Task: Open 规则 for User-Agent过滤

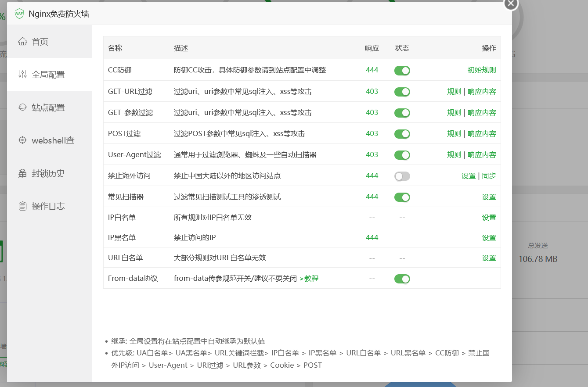Action: [454, 154]
